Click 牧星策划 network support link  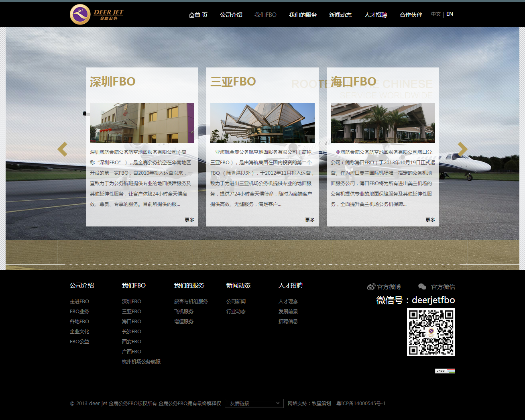click(322, 403)
